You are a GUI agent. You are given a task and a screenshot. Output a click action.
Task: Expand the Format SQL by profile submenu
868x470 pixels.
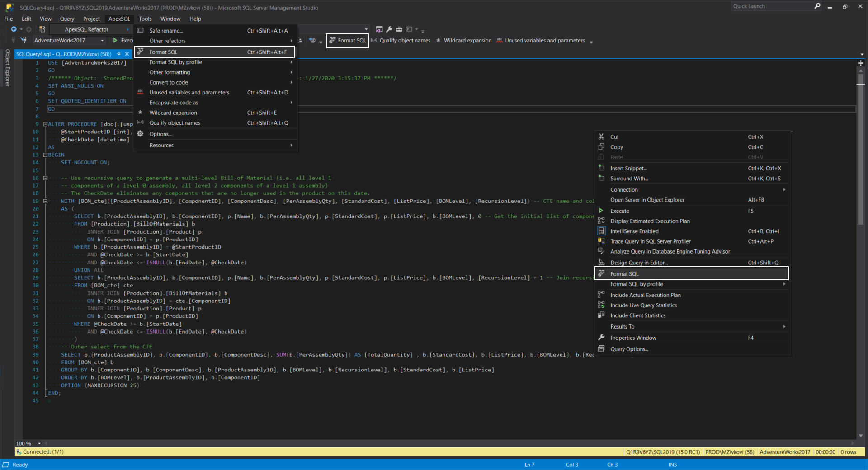pyautogui.click(x=637, y=284)
